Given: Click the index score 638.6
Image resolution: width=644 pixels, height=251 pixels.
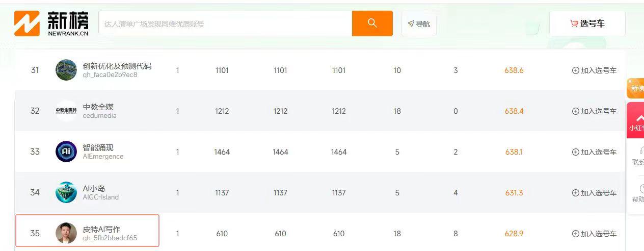Looking at the screenshot, I should [514, 70].
